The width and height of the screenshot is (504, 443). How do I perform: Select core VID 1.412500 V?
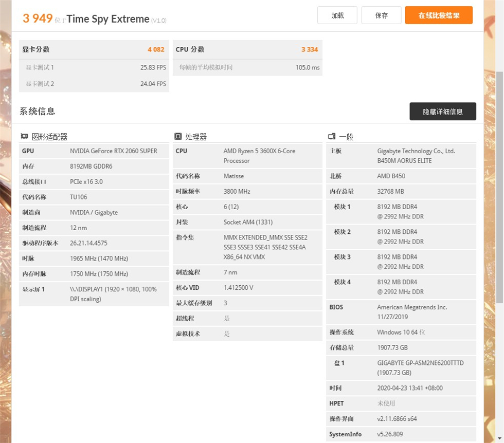coord(238,288)
